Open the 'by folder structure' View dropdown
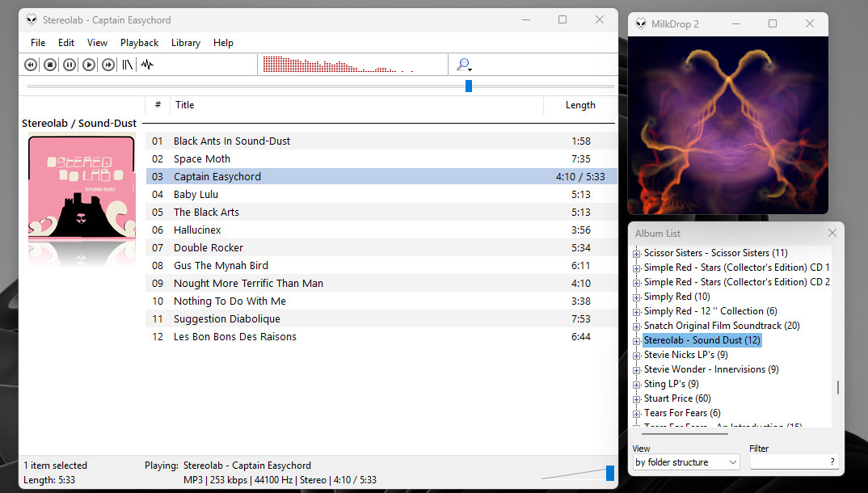Image resolution: width=868 pixels, height=493 pixels. (686, 462)
